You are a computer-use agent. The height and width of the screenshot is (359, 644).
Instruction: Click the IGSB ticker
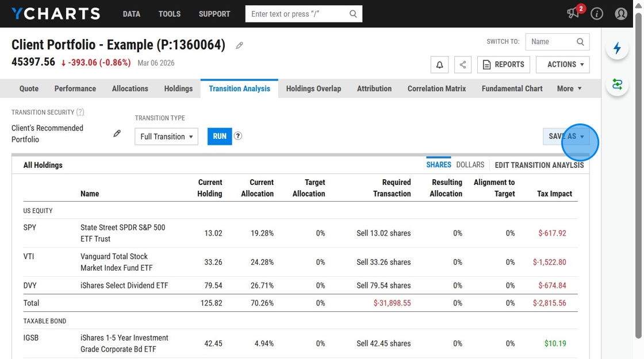tap(31, 338)
